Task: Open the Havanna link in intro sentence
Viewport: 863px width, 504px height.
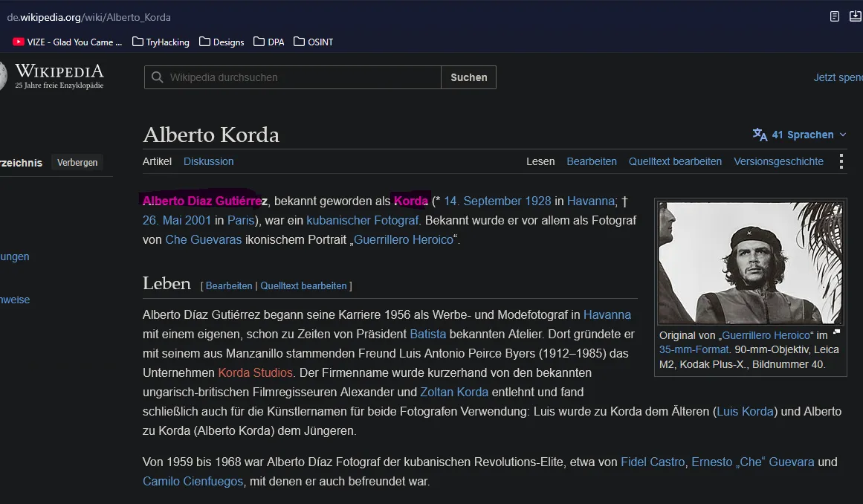Action: coord(590,201)
